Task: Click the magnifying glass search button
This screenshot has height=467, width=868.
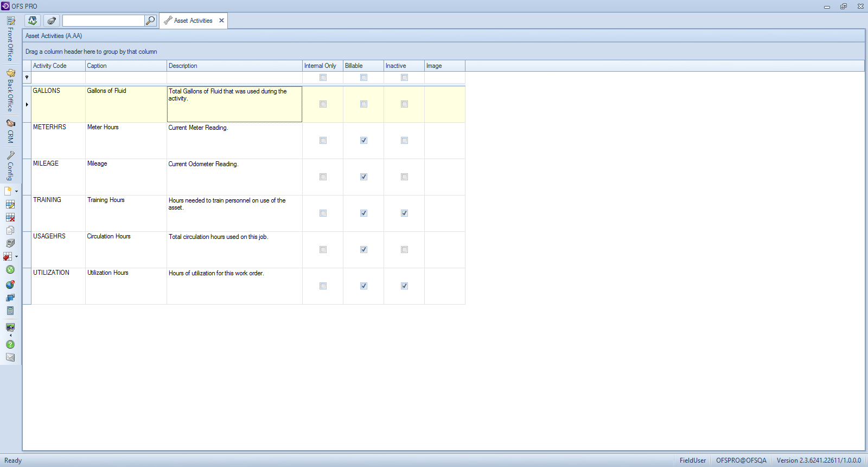Action: point(150,21)
